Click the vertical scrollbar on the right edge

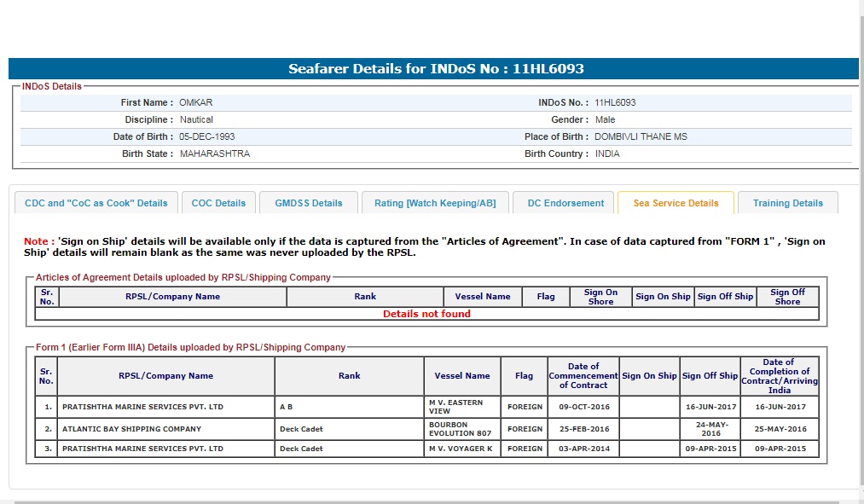(861, 256)
